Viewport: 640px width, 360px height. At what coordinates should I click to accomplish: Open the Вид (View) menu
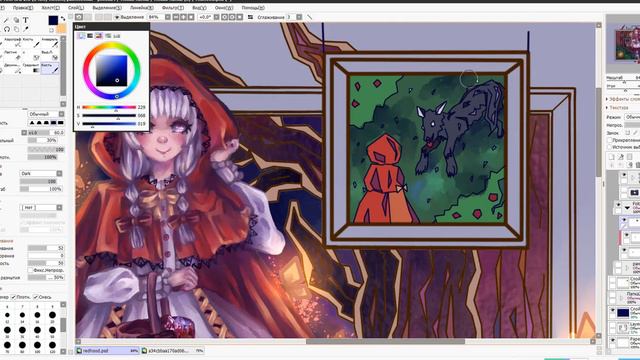click(x=199, y=8)
